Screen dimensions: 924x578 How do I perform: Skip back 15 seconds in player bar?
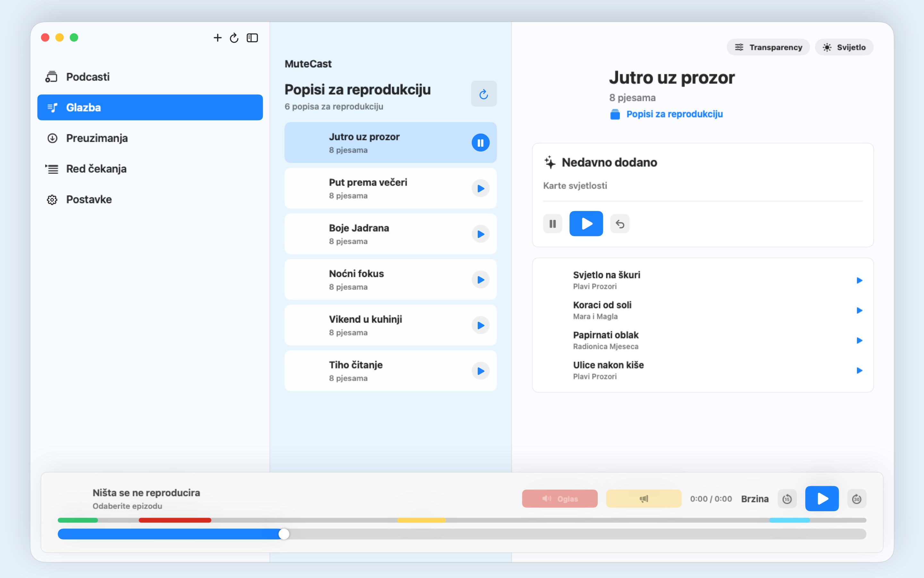point(787,499)
